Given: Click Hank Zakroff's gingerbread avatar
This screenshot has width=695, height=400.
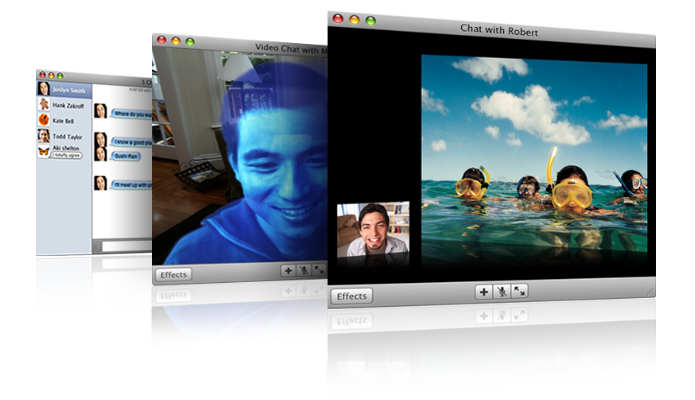Looking at the screenshot, I should (44, 104).
